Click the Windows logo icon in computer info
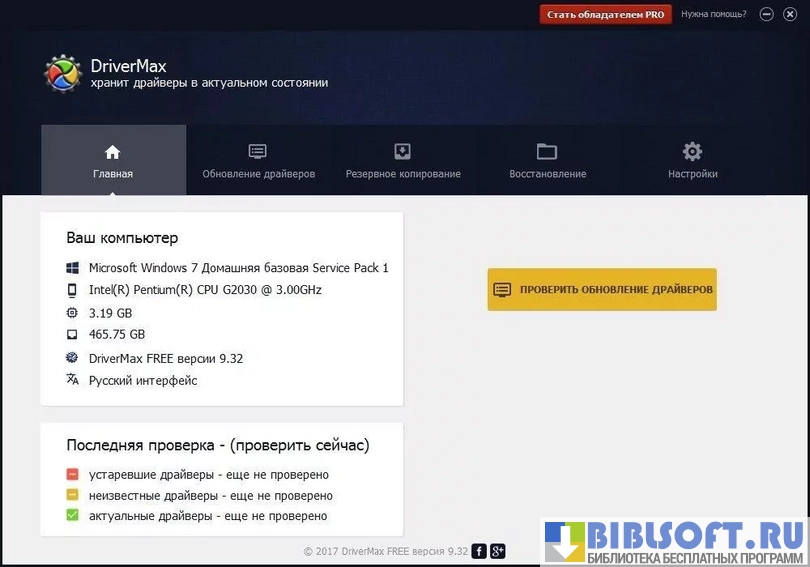 pos(73,268)
